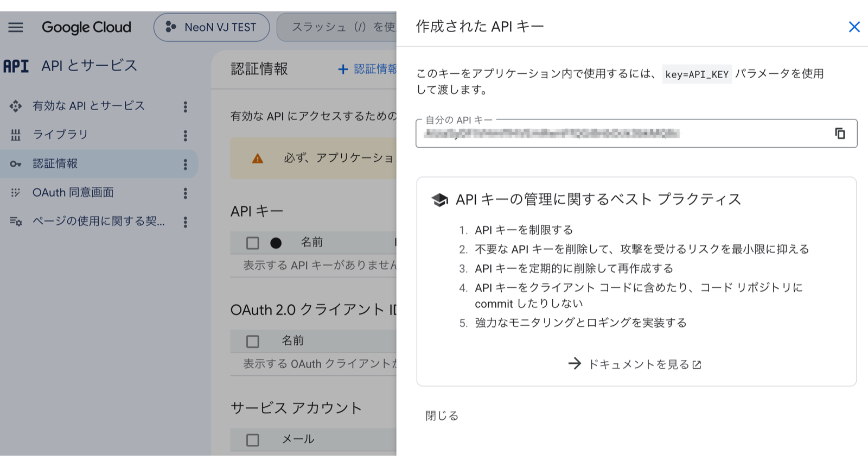This screenshot has width=868, height=467.
Task: Toggle the select-all checkbox in OAuth 2.0 table
Action: point(253,341)
